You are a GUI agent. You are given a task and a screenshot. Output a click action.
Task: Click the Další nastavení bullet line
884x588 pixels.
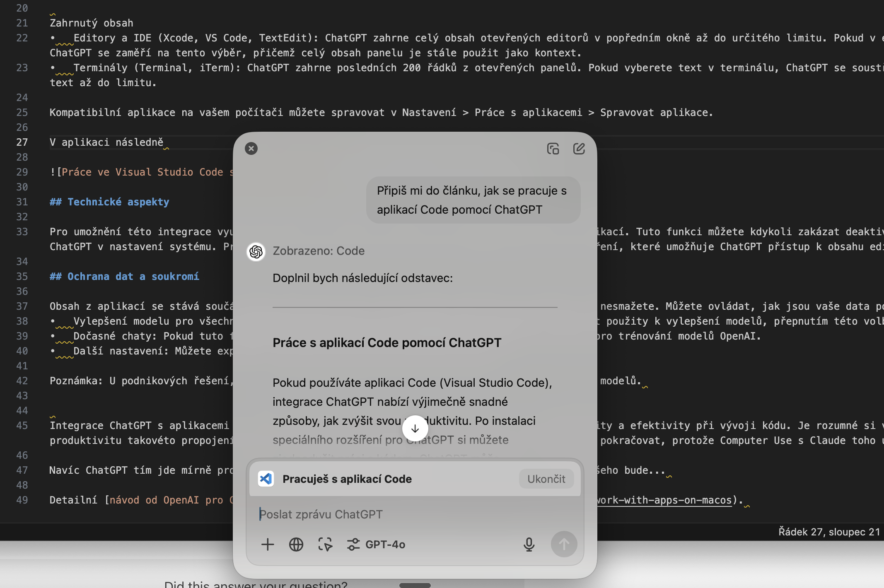(x=142, y=351)
